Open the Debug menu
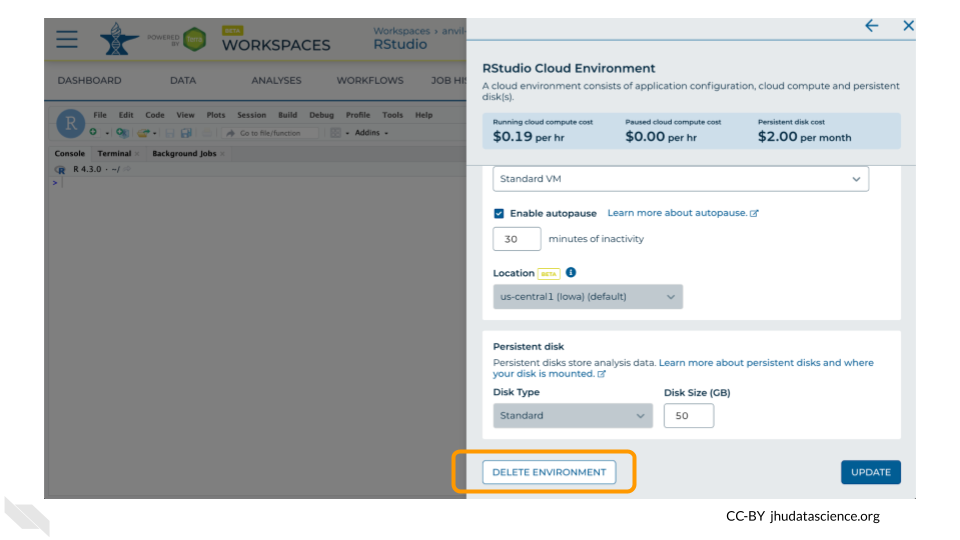960x540 pixels. tap(321, 115)
